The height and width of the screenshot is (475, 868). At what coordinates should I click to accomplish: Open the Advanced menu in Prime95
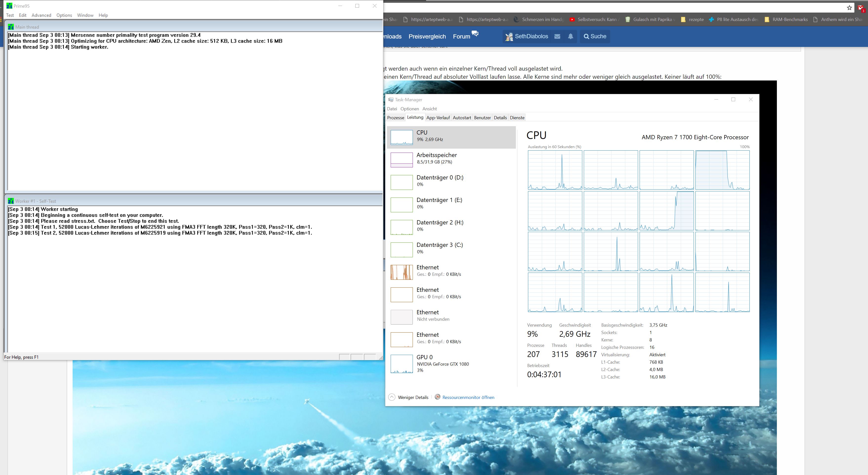pos(41,15)
